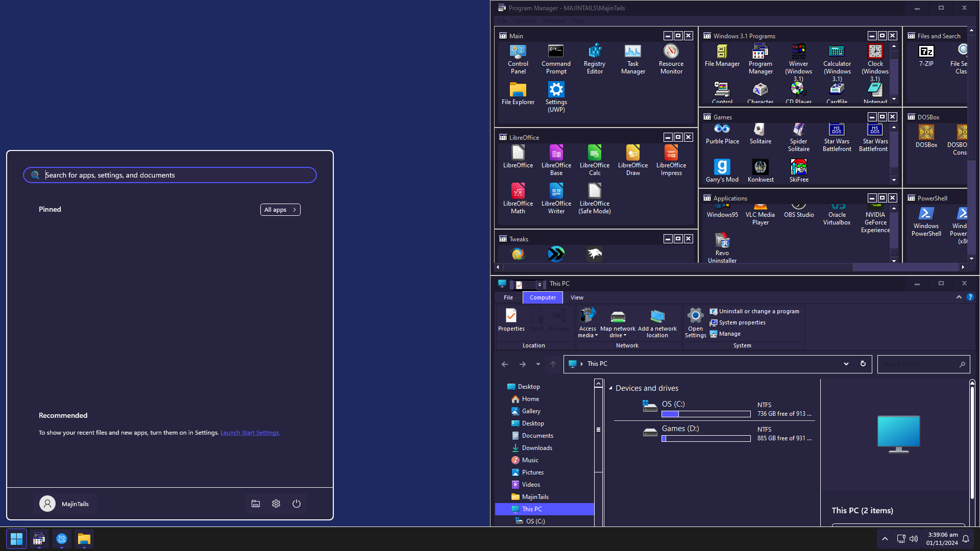Open Registry Editor icon
The width and height of the screenshot is (980, 551).
(595, 59)
